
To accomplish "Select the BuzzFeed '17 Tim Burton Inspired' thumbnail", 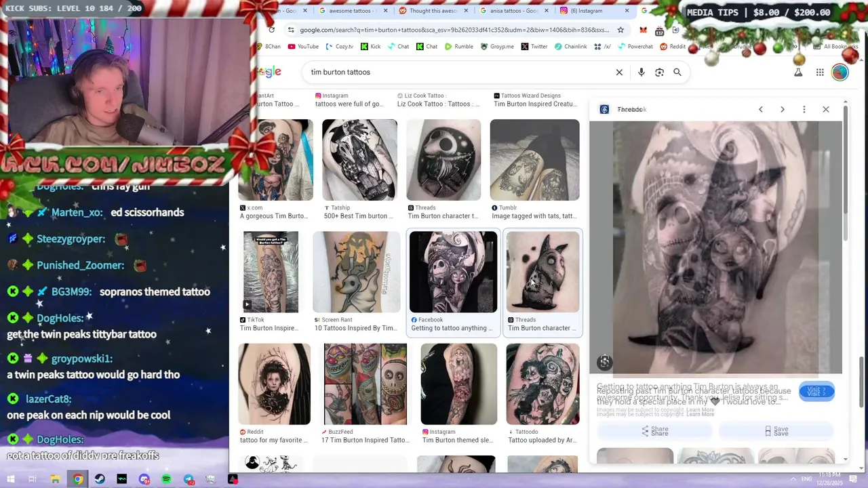I will (x=365, y=384).
